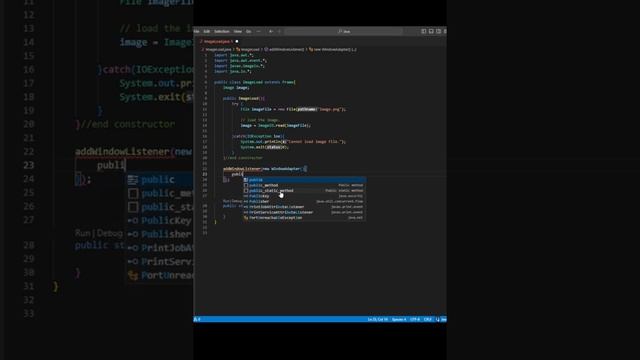Click the 'System.exit' code line
640x360 pixels.
[x=264, y=147]
